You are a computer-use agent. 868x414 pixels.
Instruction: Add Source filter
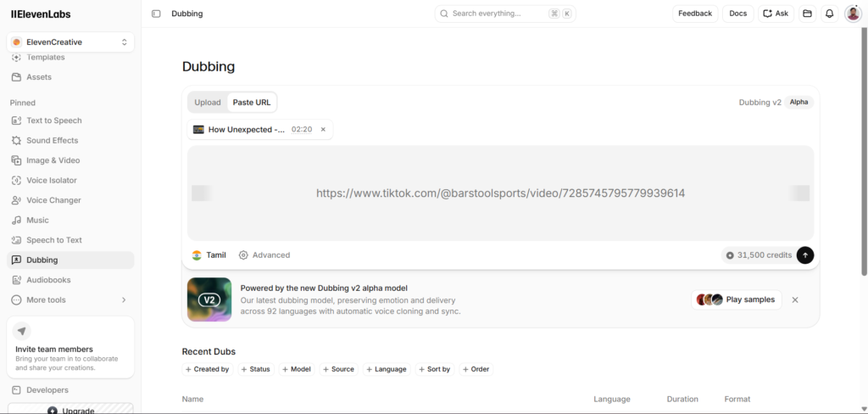[339, 369]
